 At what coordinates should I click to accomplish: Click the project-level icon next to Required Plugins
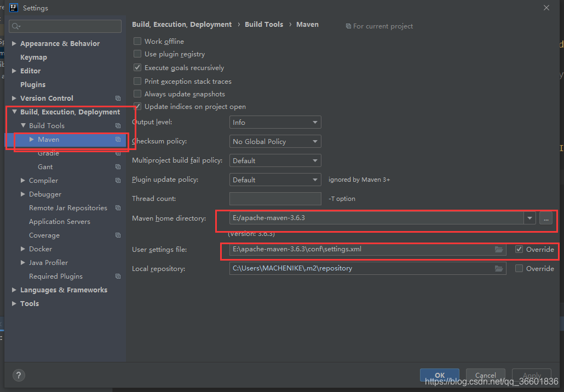[x=118, y=276]
